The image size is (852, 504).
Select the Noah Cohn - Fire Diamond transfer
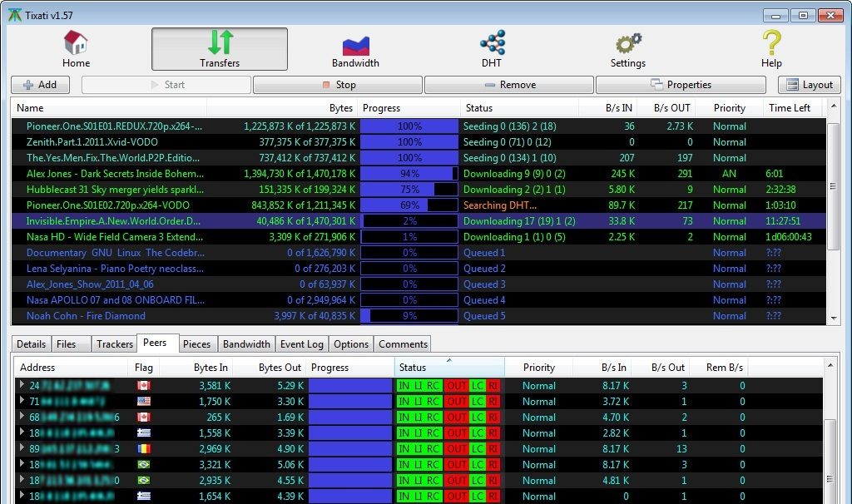[419, 315]
